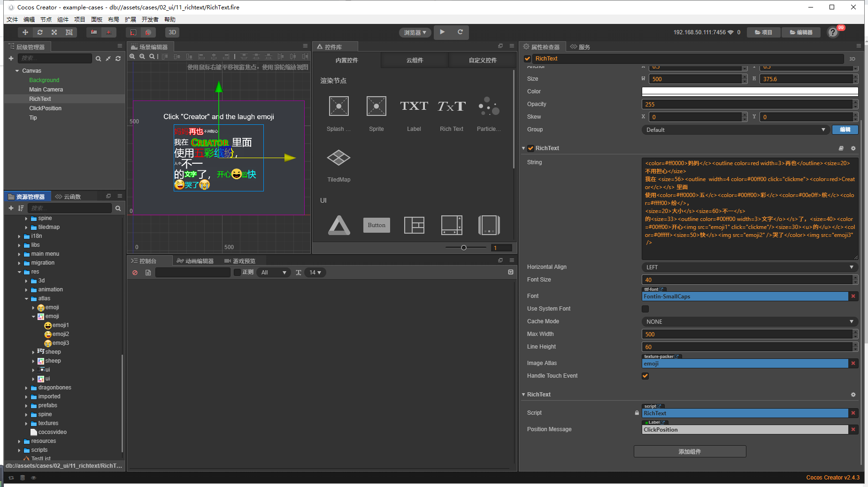Screen dimensions: 868x487
Task: Refresh the hierarchy panel
Action: pyautogui.click(x=118, y=59)
